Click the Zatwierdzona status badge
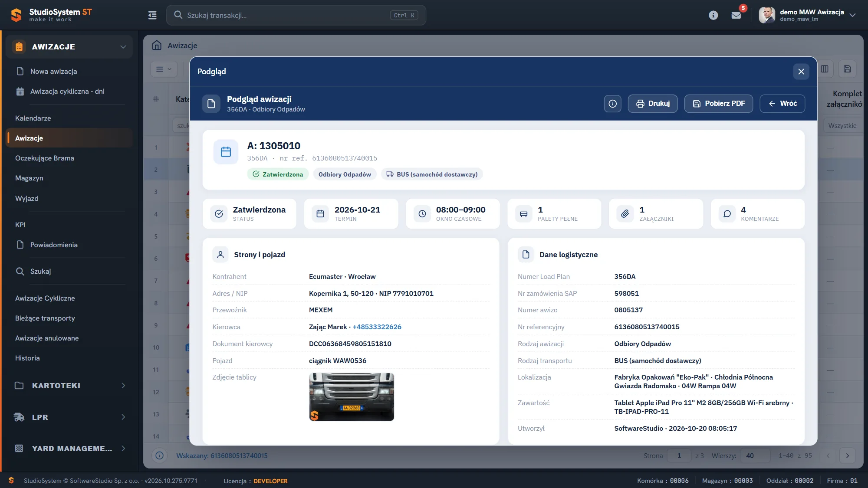Image resolution: width=868 pixels, height=488 pixels. tap(278, 174)
